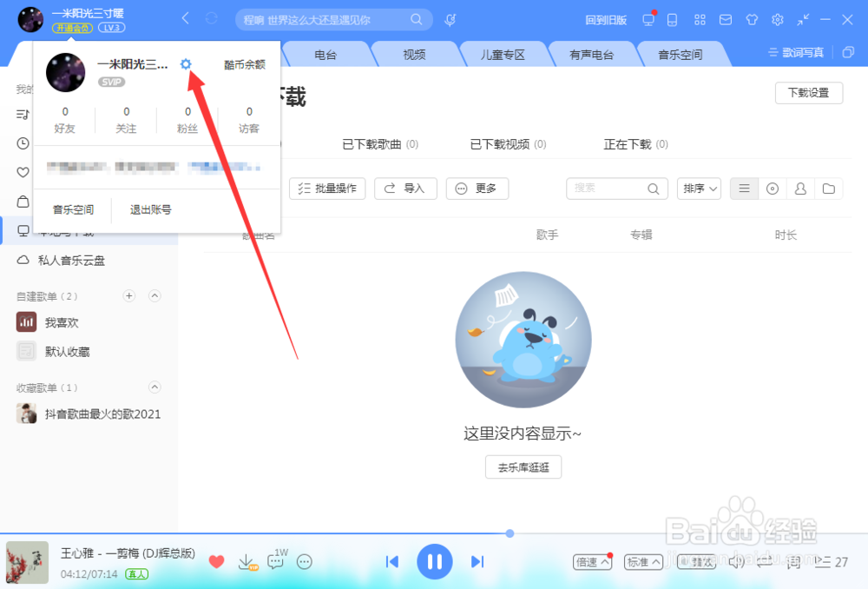Open 酷币余额 in account popup

point(245,65)
